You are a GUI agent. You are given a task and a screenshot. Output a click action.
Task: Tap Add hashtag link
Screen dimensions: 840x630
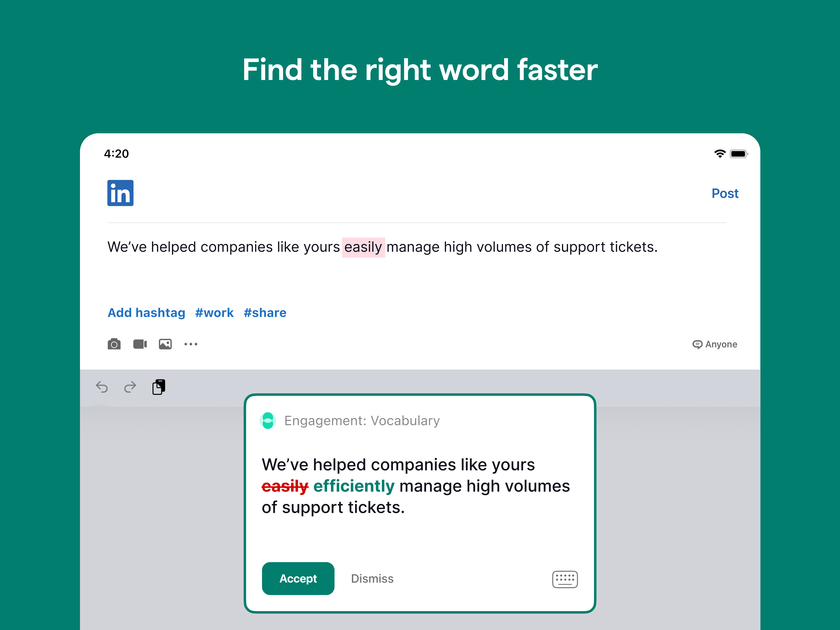pyautogui.click(x=147, y=313)
